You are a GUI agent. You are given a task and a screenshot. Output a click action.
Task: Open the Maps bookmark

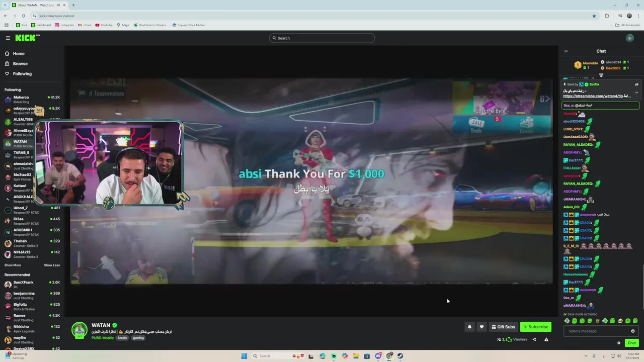(x=123, y=25)
